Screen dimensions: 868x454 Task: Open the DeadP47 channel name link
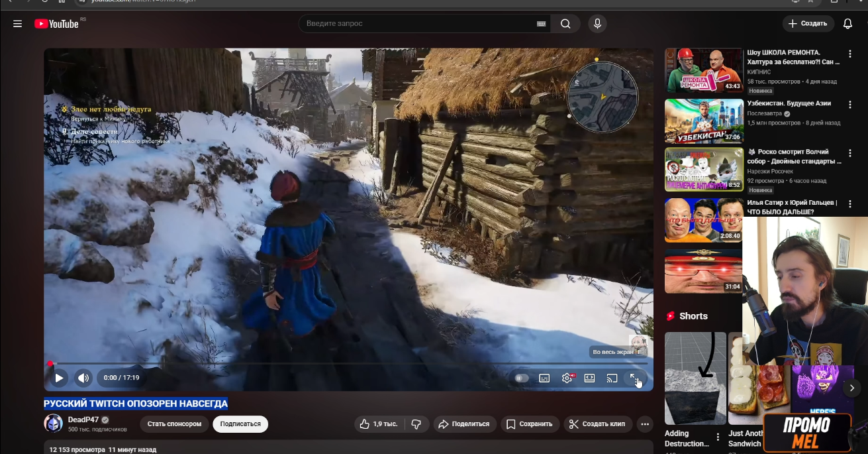click(x=83, y=420)
